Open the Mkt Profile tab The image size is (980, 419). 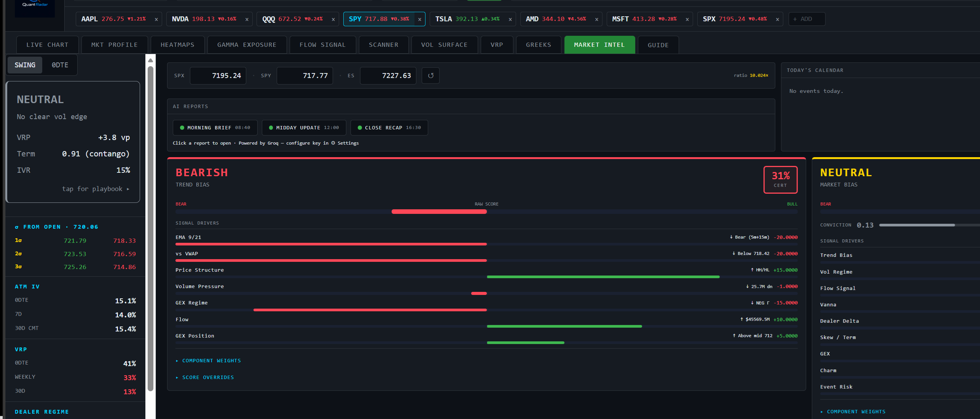click(115, 45)
